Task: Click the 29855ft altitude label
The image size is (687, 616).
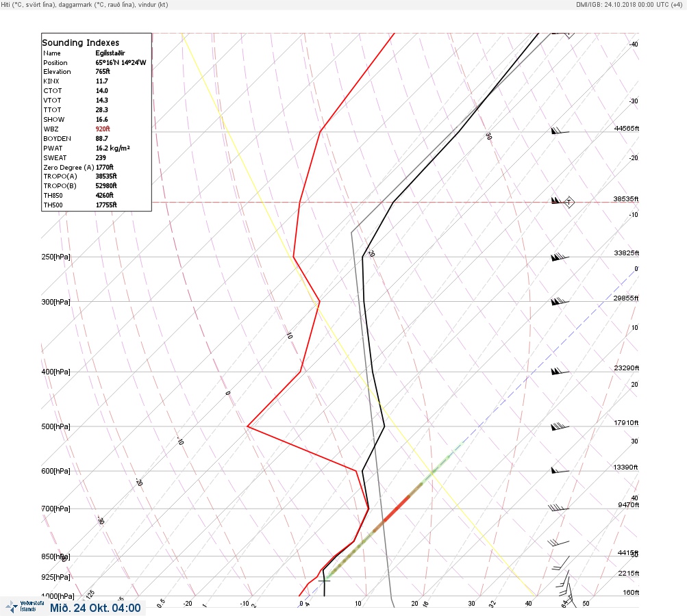Action: click(x=625, y=298)
